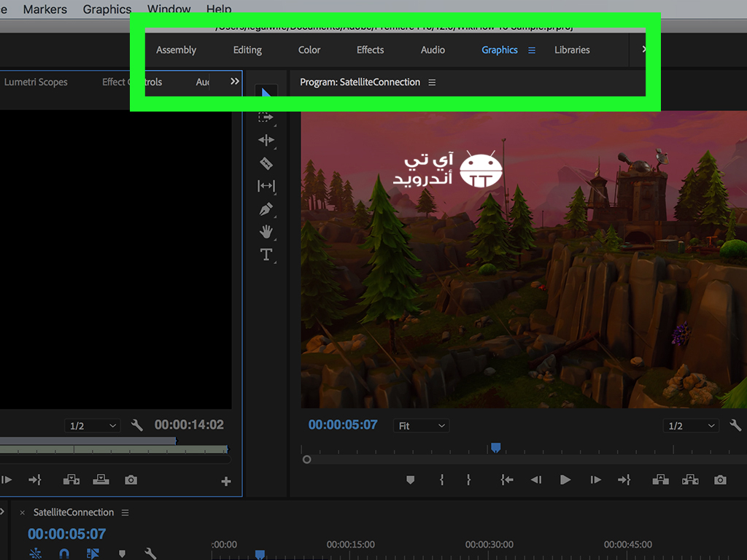Open Program monitor Fit zoom dropdown
This screenshot has width=747, height=560.
(x=421, y=426)
